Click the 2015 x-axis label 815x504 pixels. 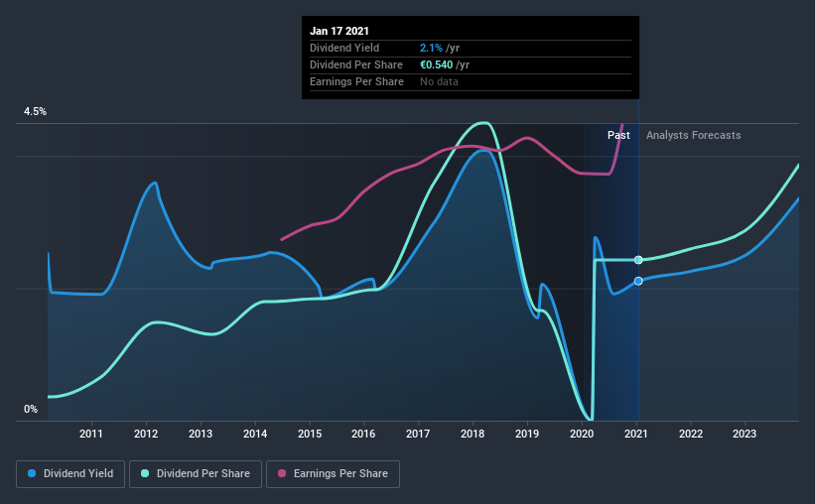(310, 434)
